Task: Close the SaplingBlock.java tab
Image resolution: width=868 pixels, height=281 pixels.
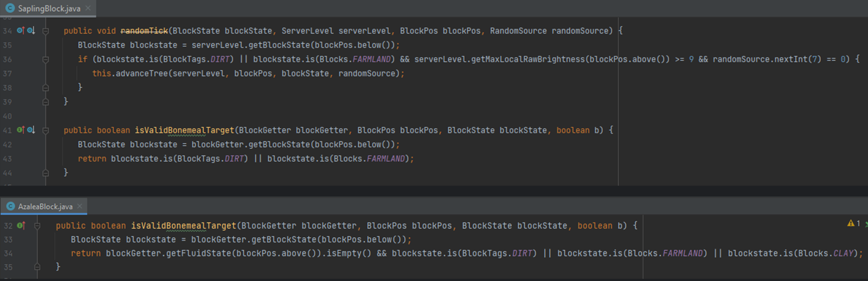Action: pyautogui.click(x=88, y=8)
